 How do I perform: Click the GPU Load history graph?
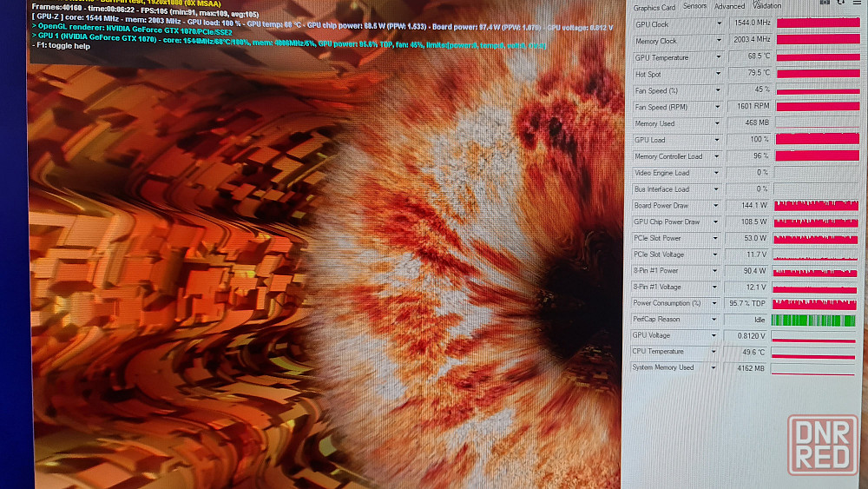[817, 140]
